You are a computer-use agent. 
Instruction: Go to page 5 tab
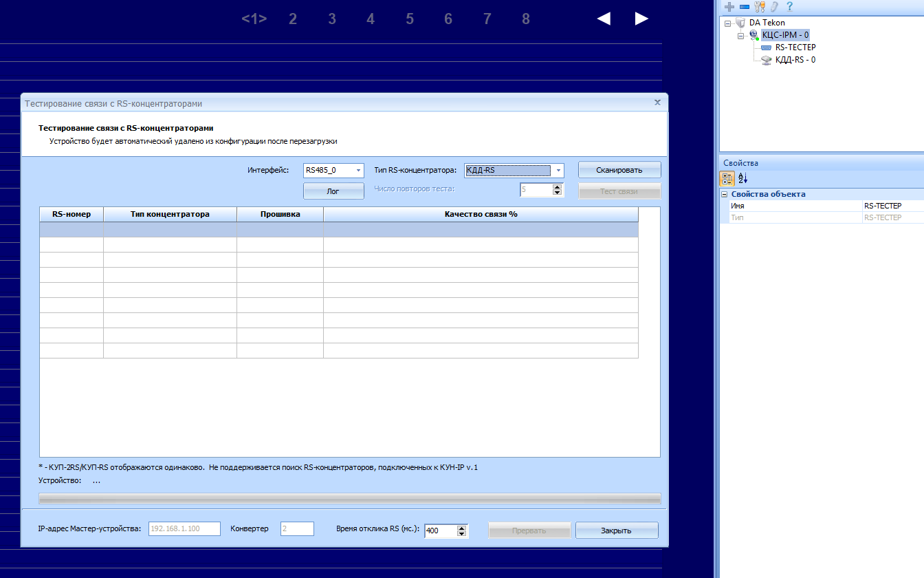[x=410, y=19]
